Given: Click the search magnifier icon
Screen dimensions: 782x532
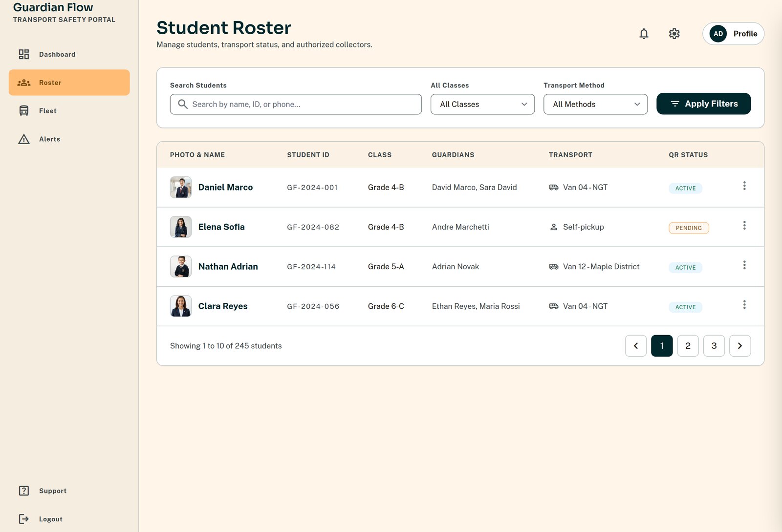Looking at the screenshot, I should [x=183, y=104].
